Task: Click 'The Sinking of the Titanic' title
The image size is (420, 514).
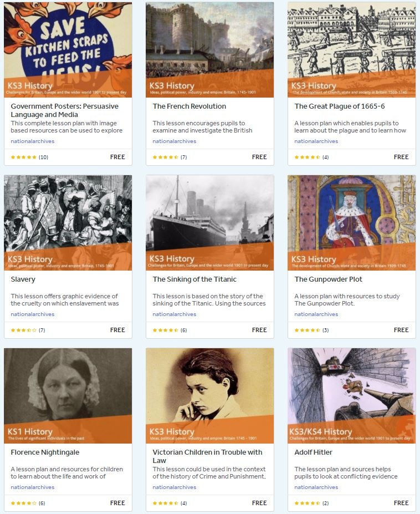Action: coord(194,279)
